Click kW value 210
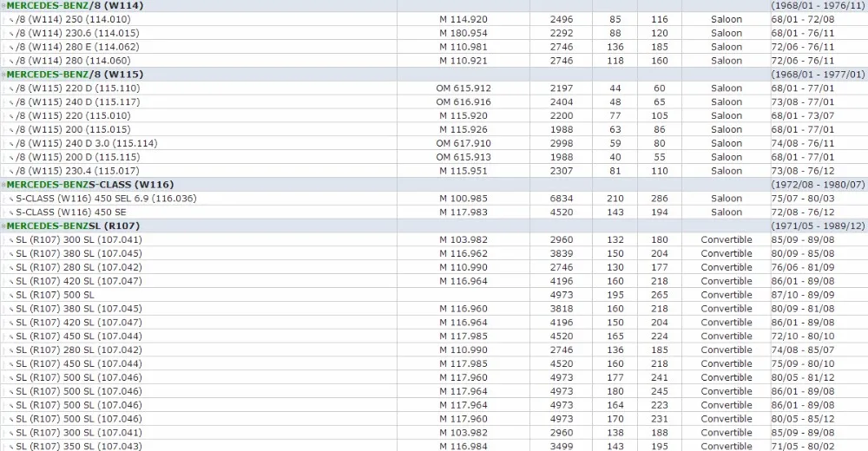The height and width of the screenshot is (451, 868). [615, 198]
